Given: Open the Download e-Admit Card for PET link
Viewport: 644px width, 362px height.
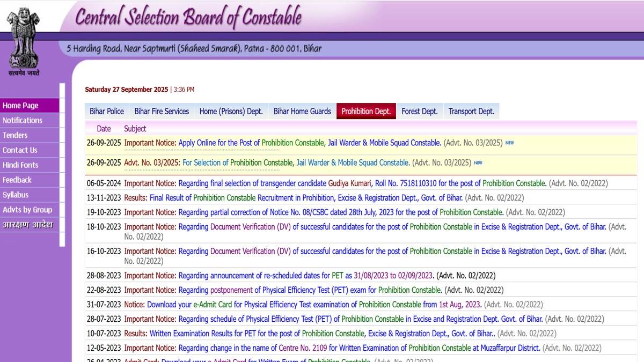Looking at the screenshot, I should tap(314, 305).
